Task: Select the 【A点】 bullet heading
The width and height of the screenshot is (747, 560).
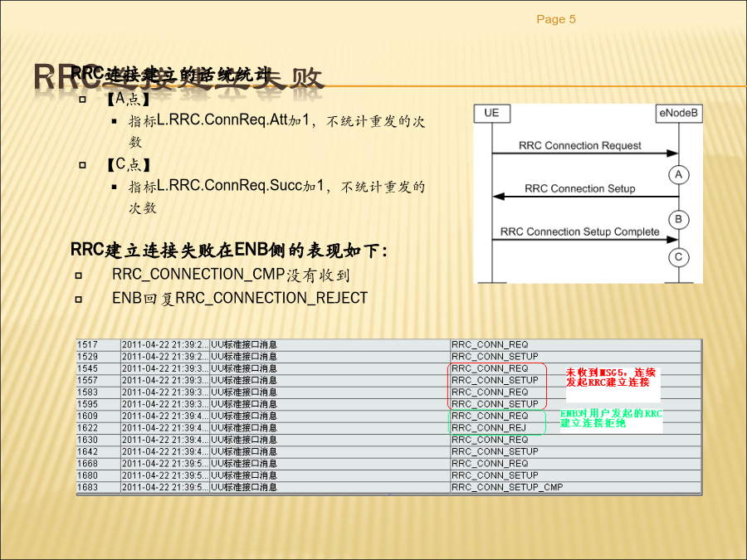Action: click(x=128, y=100)
